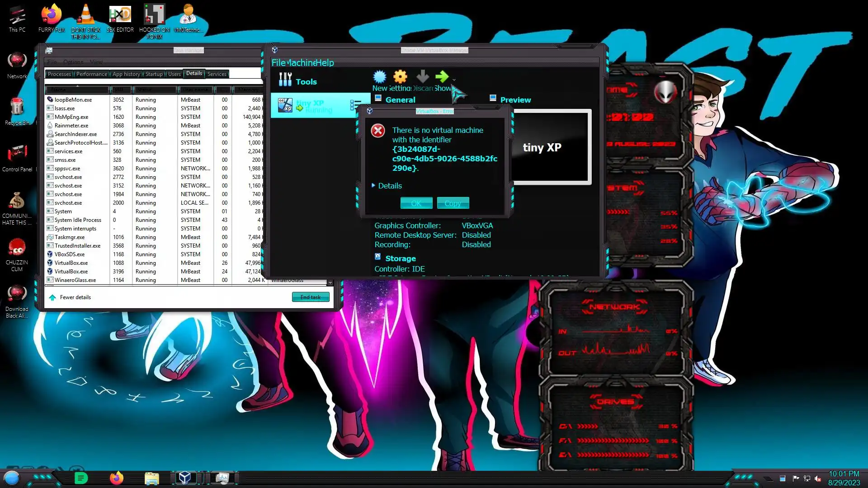Click the End task button
868x488 pixels.
point(310,297)
